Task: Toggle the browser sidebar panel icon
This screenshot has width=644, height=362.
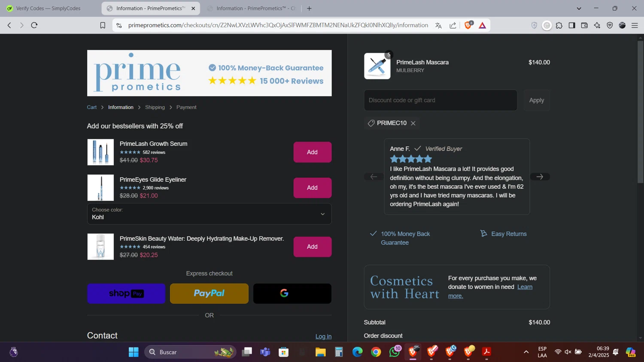Action: [572, 25]
